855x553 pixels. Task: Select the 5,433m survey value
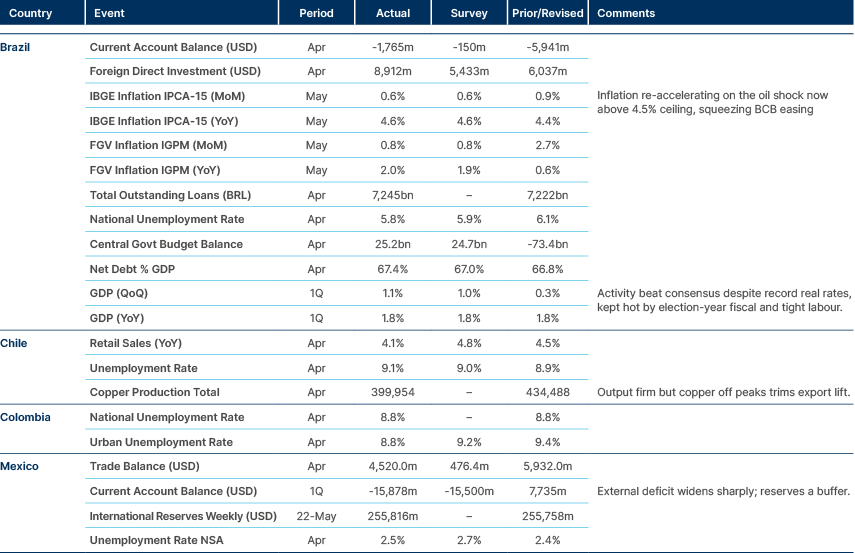point(469,71)
